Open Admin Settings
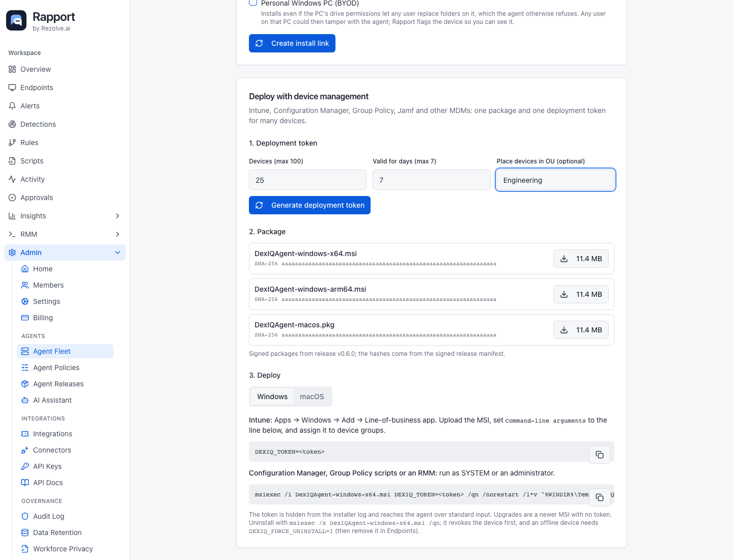Screen dimensions: 733x560 pyautogui.click(x=65, y=301)
